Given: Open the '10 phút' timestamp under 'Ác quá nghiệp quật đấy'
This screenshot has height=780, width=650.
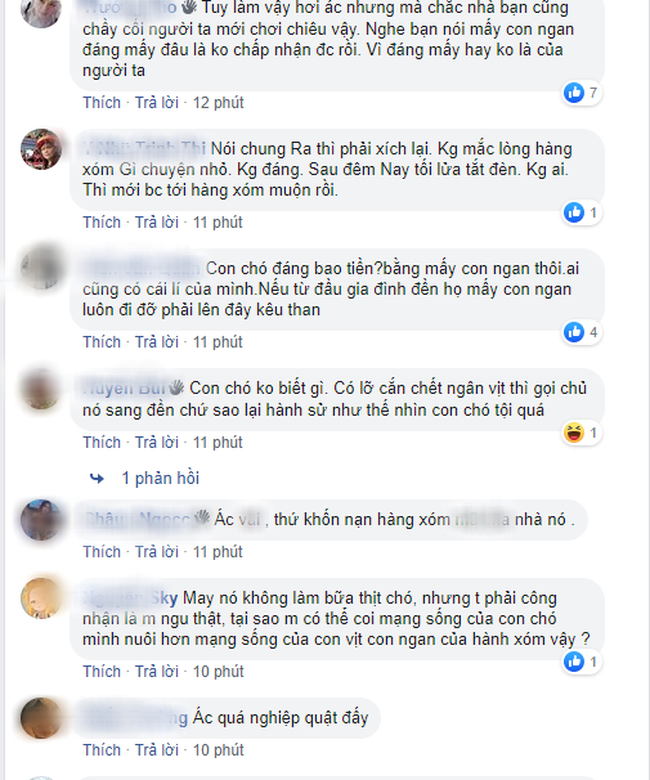Looking at the screenshot, I should tap(218, 750).
